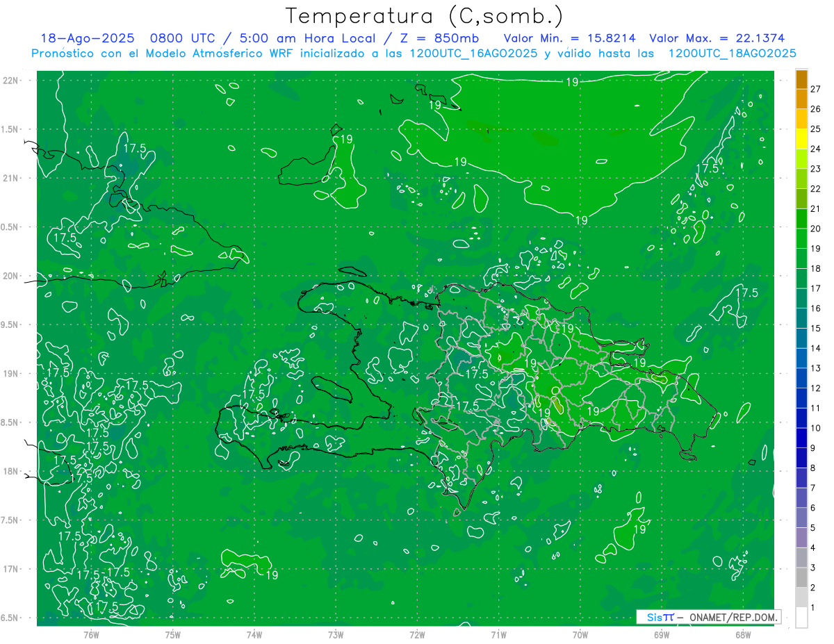Image resolution: width=834 pixels, height=644 pixels.
Task: Click the "18N" latitude axis label
Action: pyautogui.click(x=10, y=472)
